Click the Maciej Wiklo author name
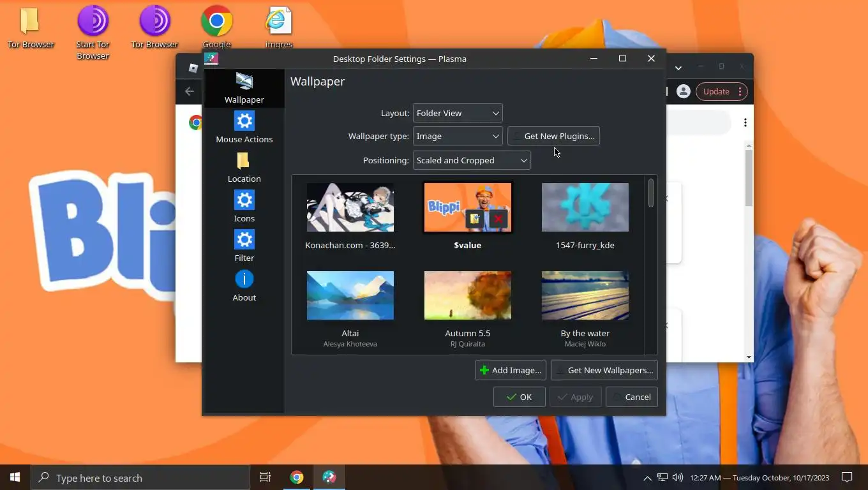 [x=585, y=344]
